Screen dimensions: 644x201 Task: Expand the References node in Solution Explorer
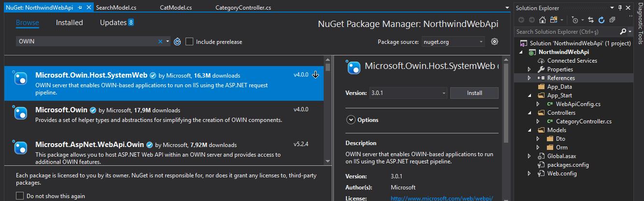coord(530,78)
